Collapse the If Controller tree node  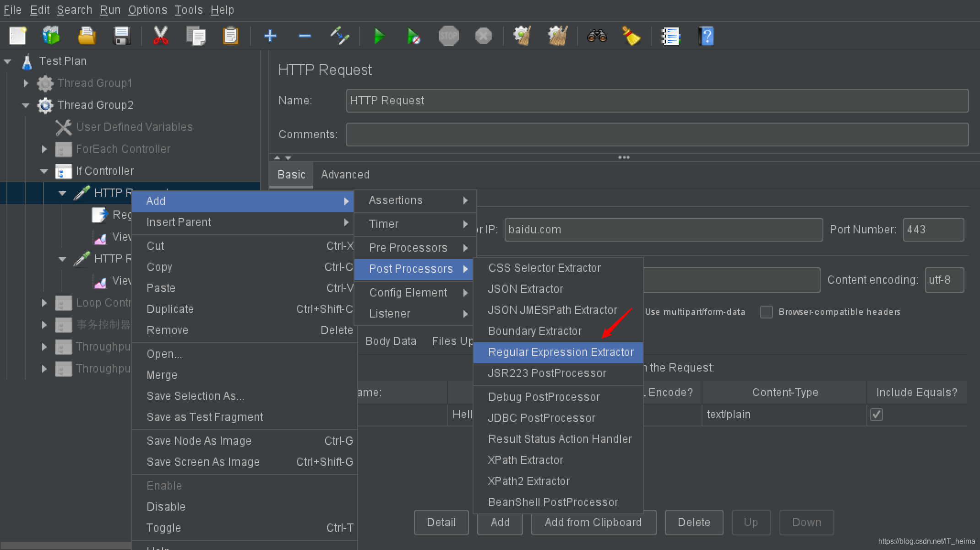(x=44, y=171)
